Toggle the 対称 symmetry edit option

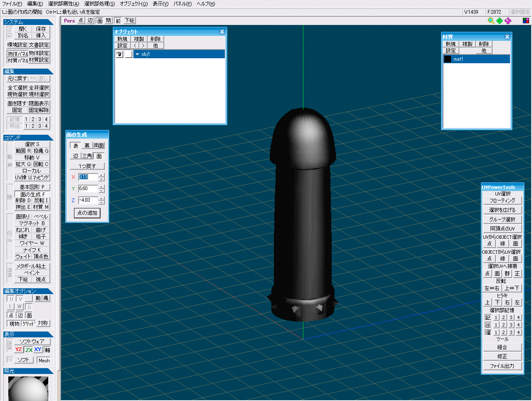coord(43,323)
